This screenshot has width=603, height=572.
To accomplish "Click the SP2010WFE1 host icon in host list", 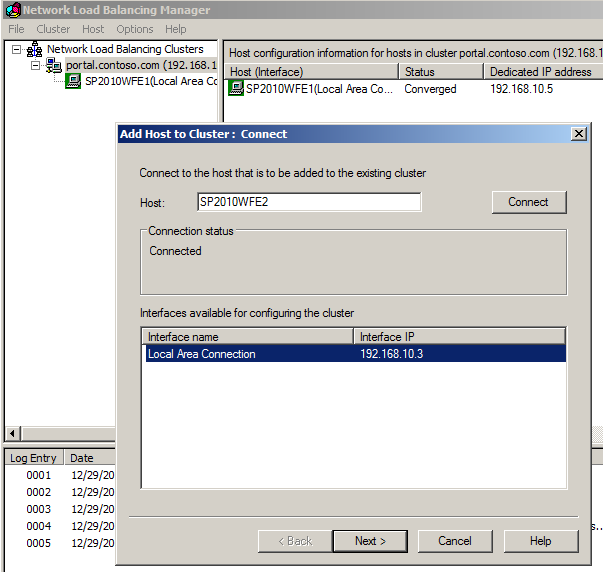I will (x=236, y=88).
